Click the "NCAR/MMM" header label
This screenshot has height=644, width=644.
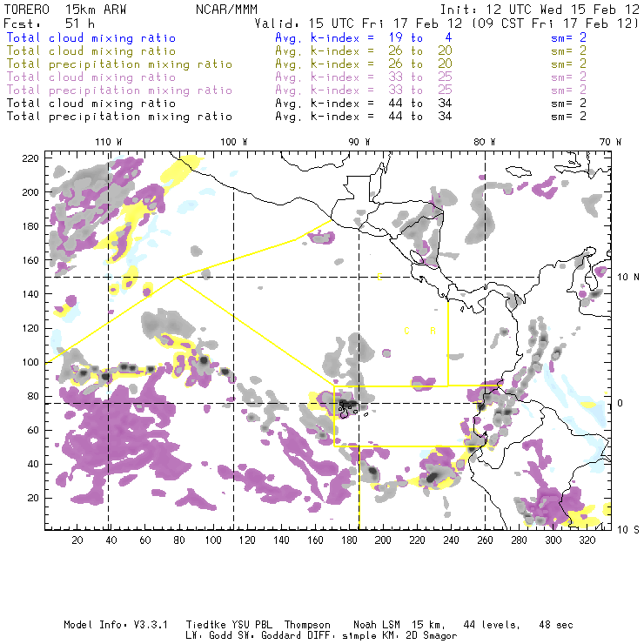226,10
